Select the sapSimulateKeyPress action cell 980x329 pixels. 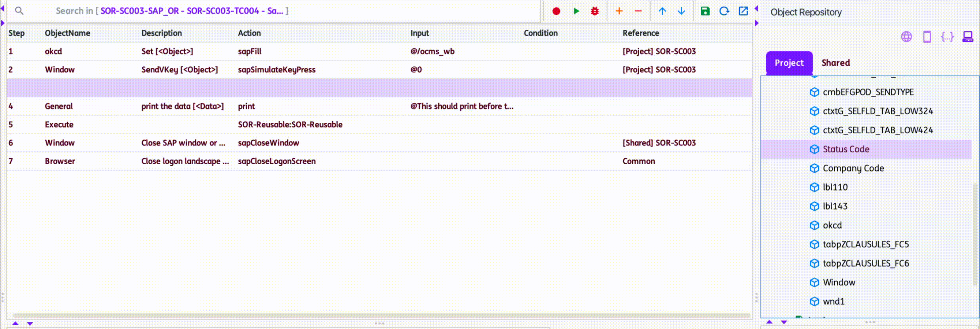pyautogui.click(x=277, y=70)
